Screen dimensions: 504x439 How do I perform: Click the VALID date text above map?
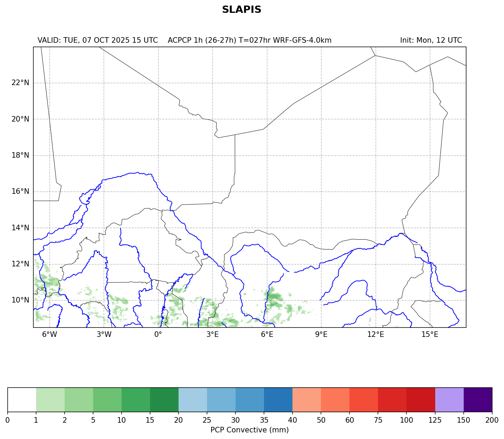point(98,40)
